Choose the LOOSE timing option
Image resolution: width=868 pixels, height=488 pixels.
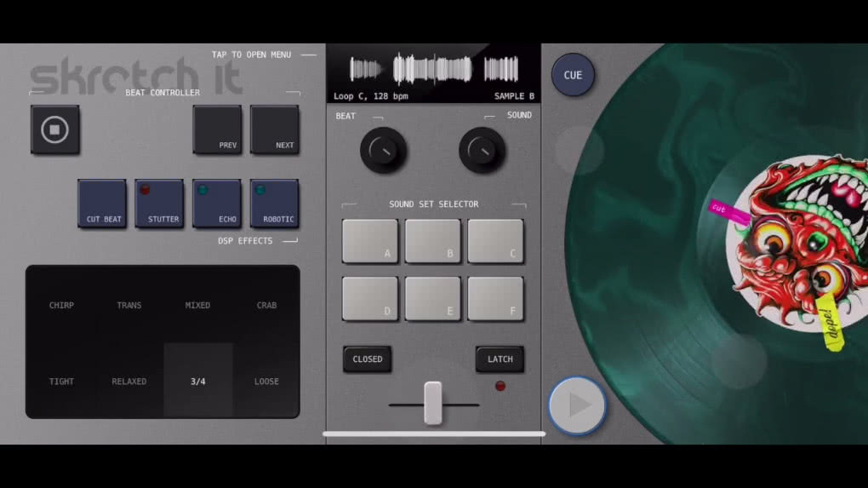click(x=266, y=381)
